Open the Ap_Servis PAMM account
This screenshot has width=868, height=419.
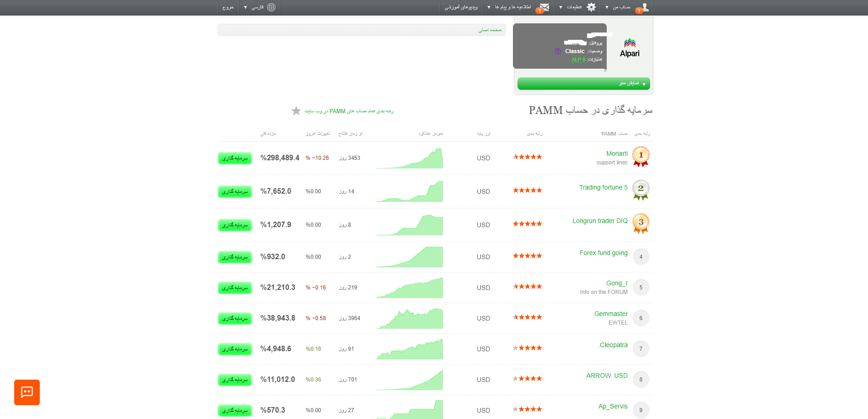point(613,406)
